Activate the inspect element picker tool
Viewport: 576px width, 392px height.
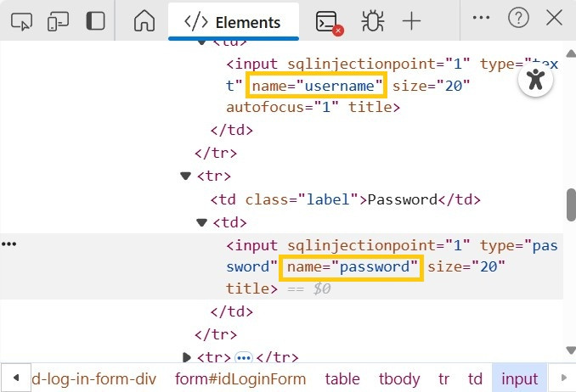[x=22, y=20]
